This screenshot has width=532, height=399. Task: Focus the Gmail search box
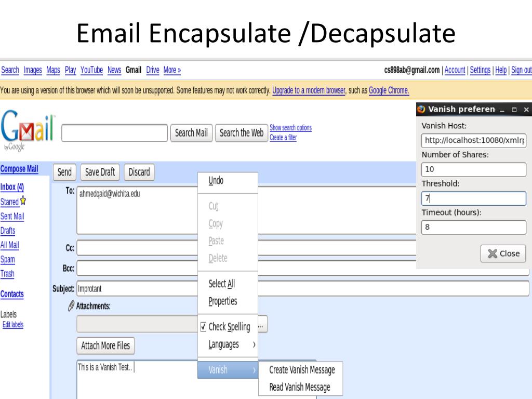[115, 133]
